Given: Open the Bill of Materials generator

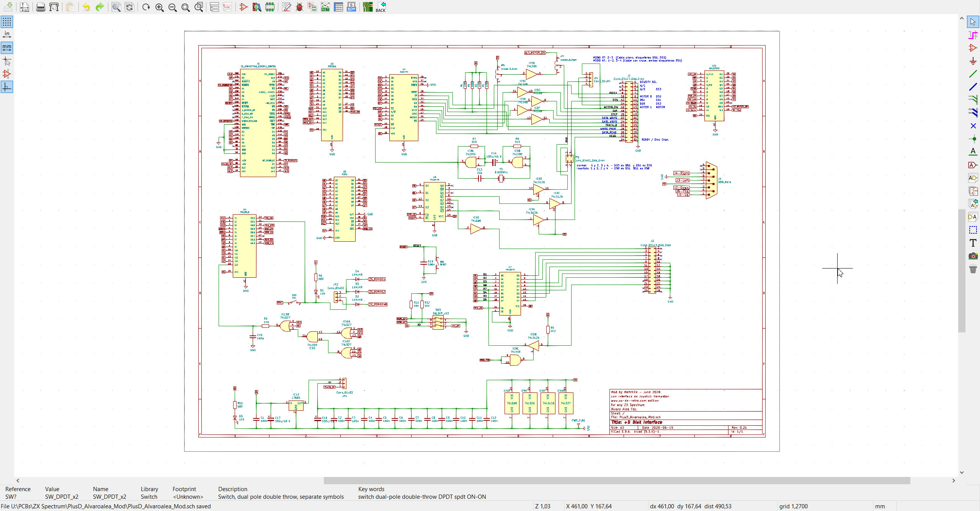Looking at the screenshot, I should 351,7.
